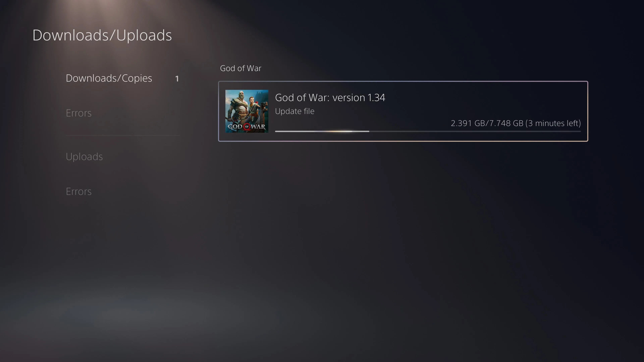Open the Errors list under Downloads/Copies

point(78,113)
